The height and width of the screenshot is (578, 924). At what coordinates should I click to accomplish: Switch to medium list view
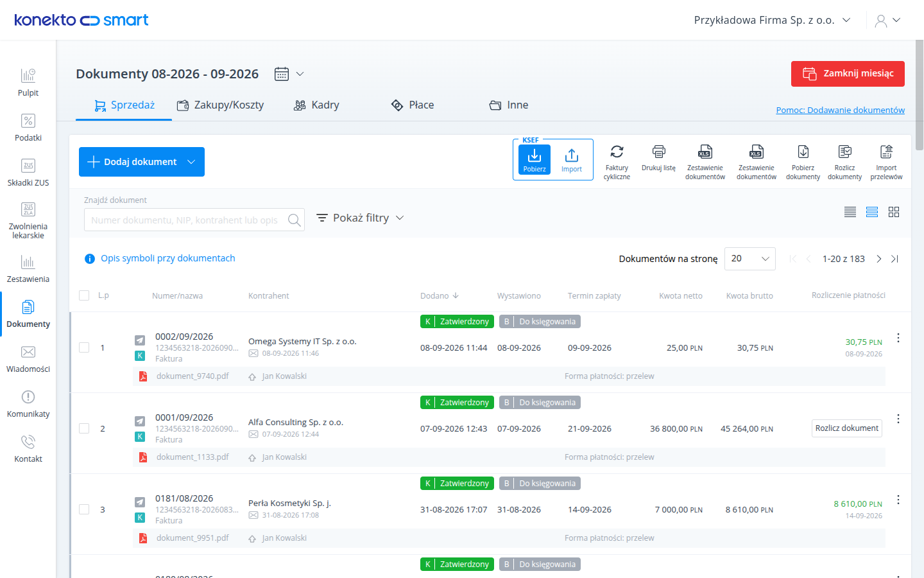(872, 212)
